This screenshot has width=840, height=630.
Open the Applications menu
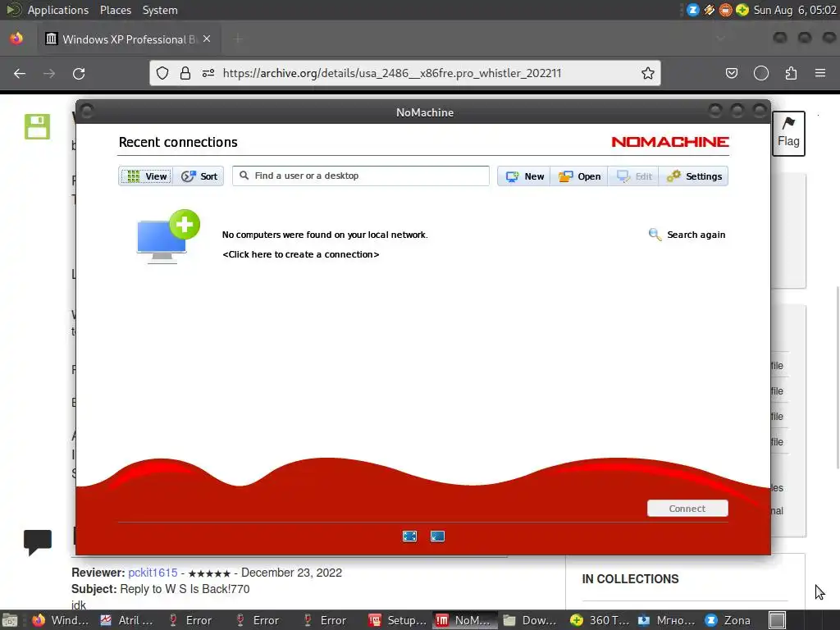tap(58, 10)
